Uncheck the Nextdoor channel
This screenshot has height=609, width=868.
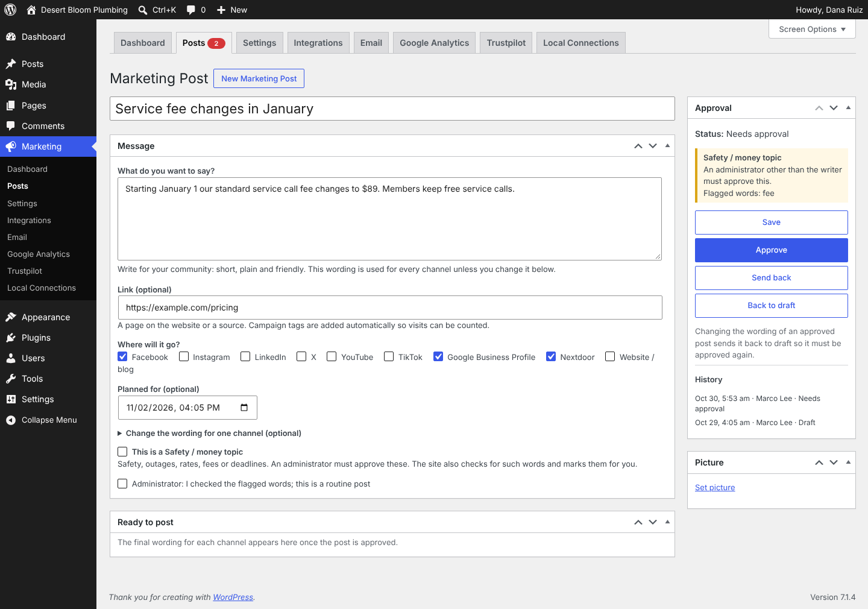[551, 356]
